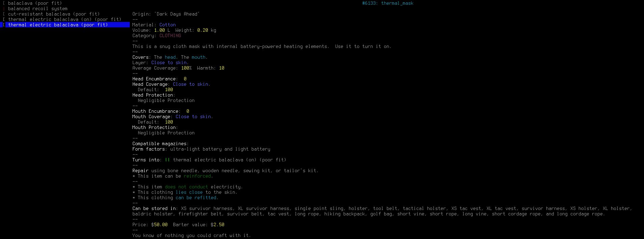The image size is (644, 239).
Task: Click the word 'head' in the Covers line
Action: pos(170,57)
